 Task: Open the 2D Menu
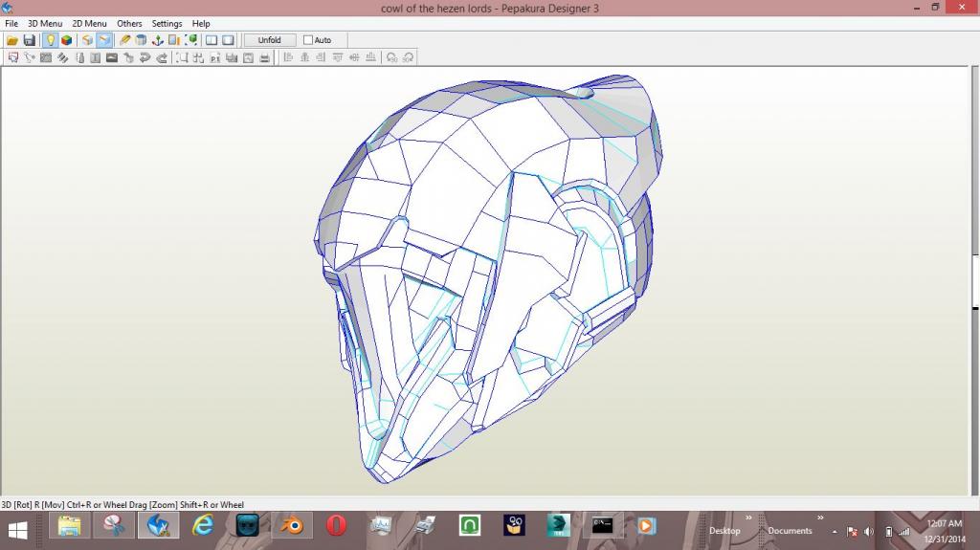click(89, 23)
